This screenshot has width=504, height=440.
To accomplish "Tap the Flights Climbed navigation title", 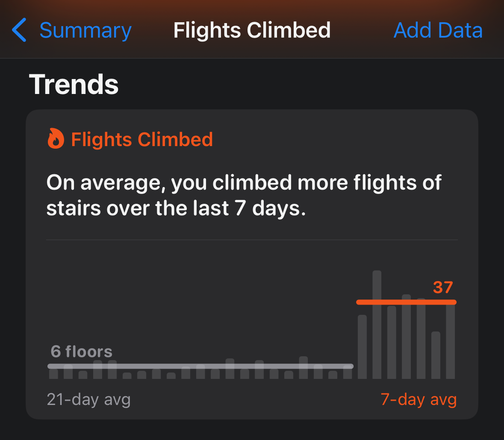I will point(252,30).
